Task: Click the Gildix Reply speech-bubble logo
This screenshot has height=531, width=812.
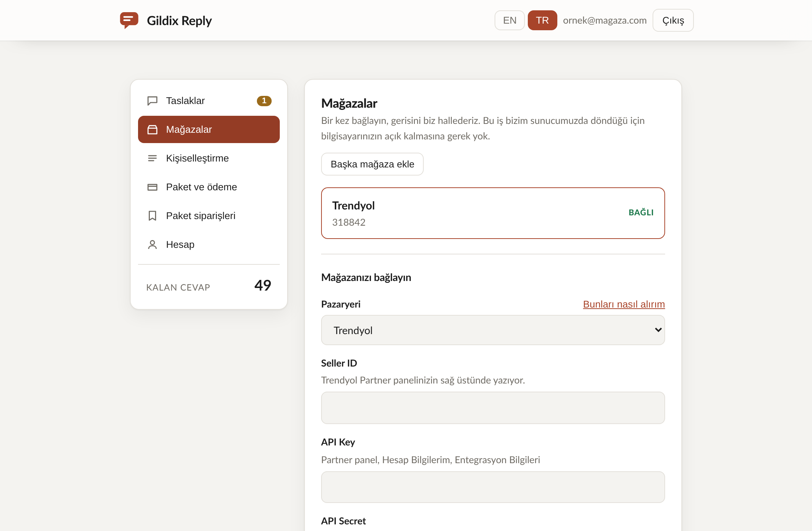Action: 129,20
